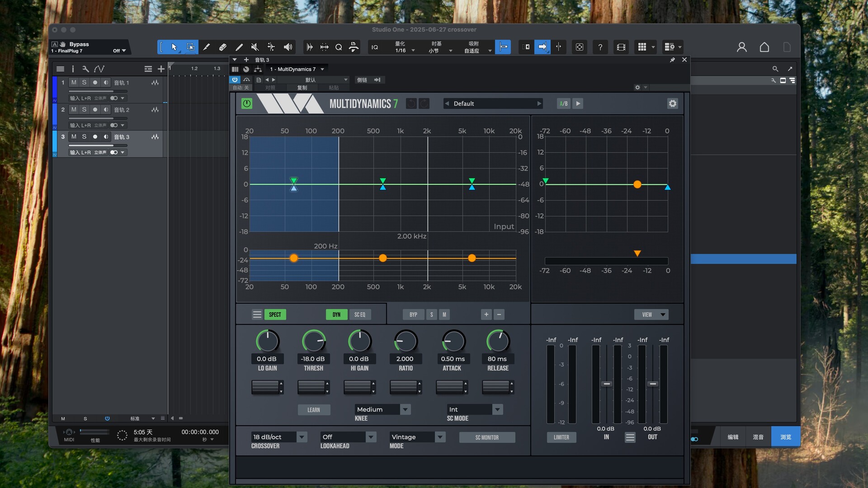Open the SC MODE Int dropdown
This screenshot has width=868, height=488.
coord(475,409)
